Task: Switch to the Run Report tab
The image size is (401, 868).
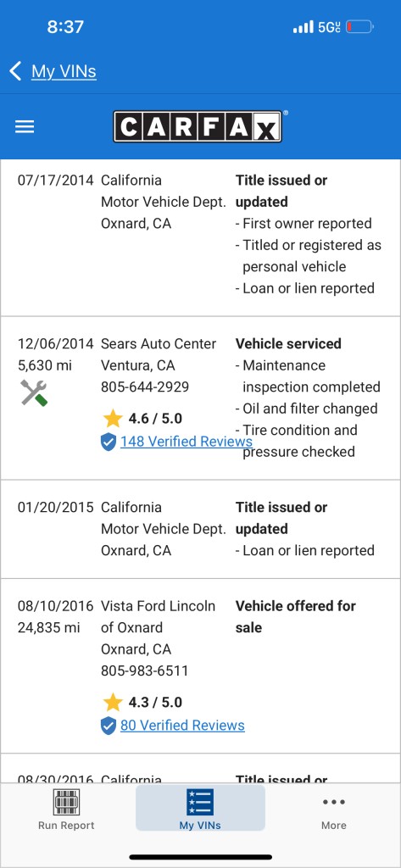Action: (66, 809)
